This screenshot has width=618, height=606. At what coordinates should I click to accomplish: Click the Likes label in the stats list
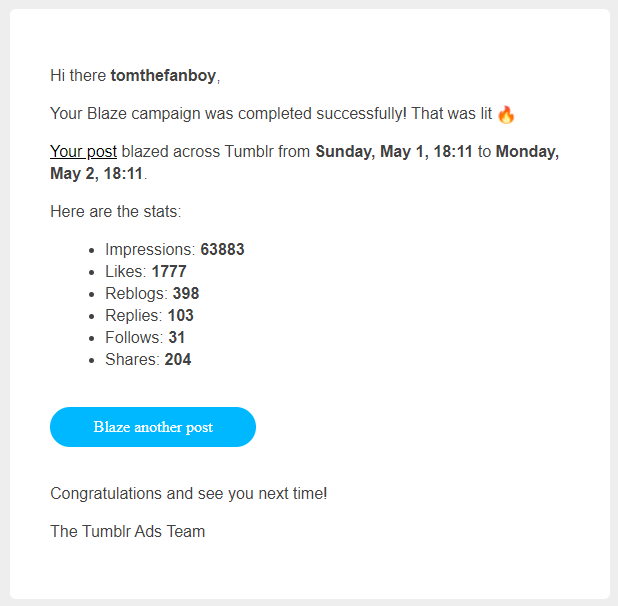(126, 272)
